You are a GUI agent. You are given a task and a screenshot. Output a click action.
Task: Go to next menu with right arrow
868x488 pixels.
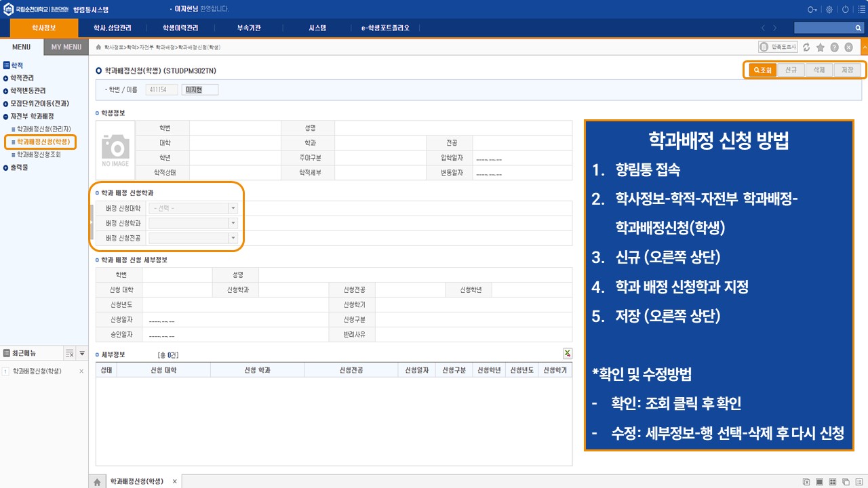tap(776, 28)
